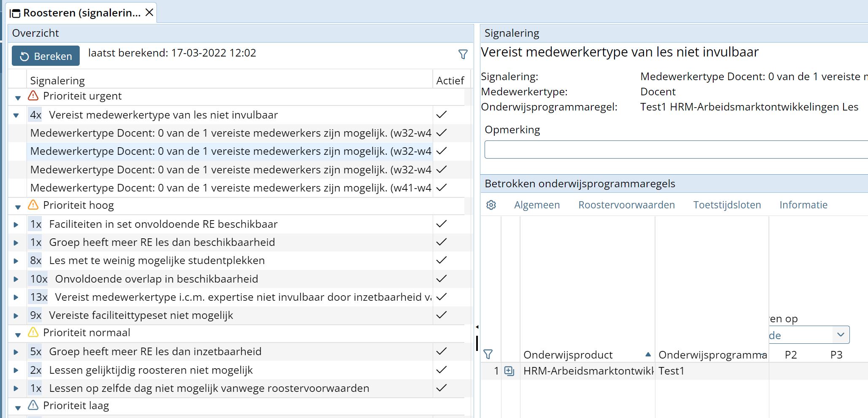
Task: Click the yellow Prioriteit normaal warning icon
Action: 33,332
